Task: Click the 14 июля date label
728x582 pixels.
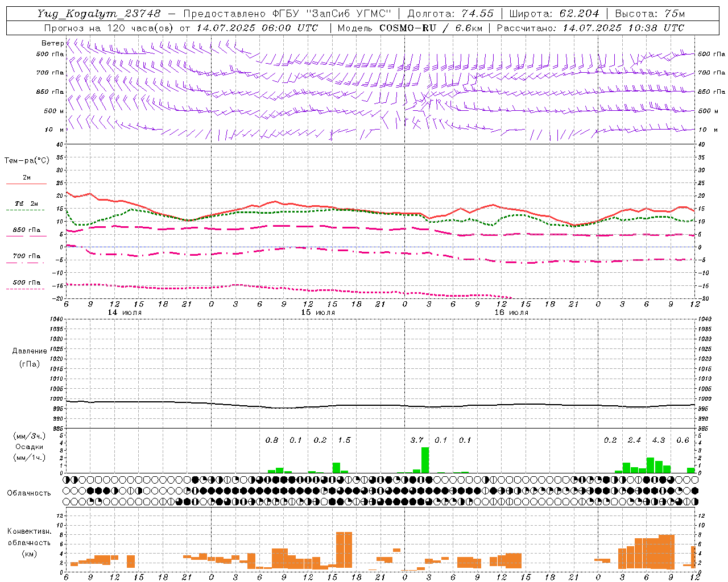Action: coord(125,313)
